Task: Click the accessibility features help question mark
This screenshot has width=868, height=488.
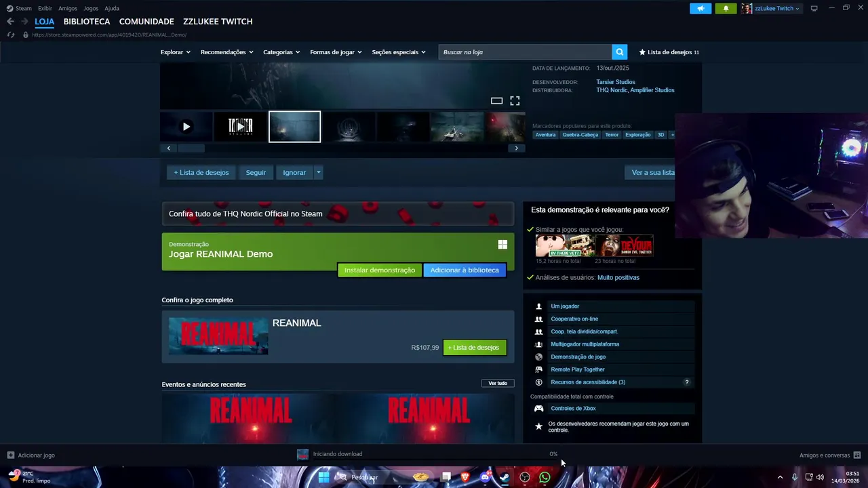Action: coord(686,382)
